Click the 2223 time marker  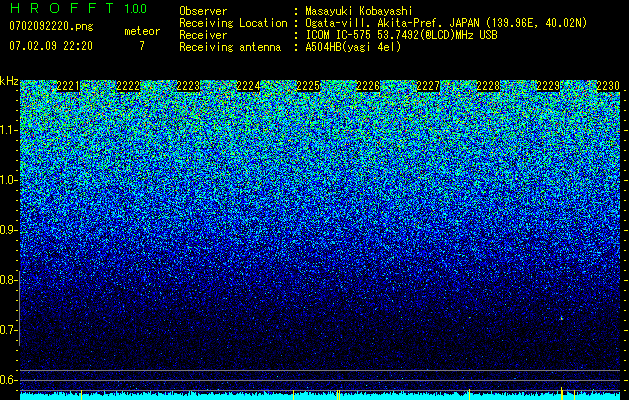pyautogui.click(x=188, y=86)
